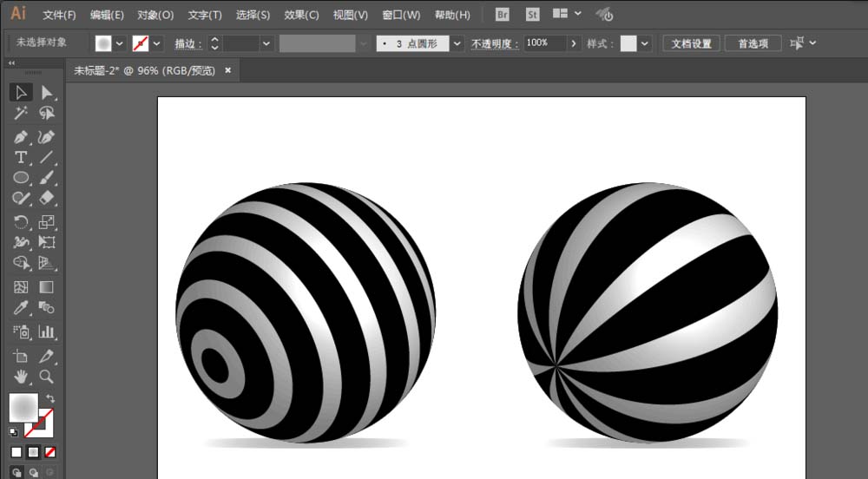Switch to Gradient fill mode button
Screen dimensions: 868x479
click(x=32, y=452)
